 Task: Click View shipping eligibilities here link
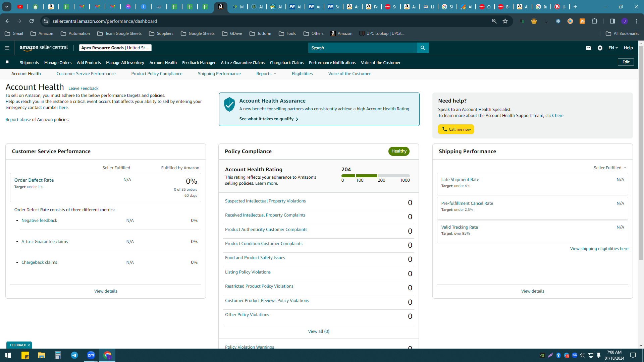pos(599,249)
